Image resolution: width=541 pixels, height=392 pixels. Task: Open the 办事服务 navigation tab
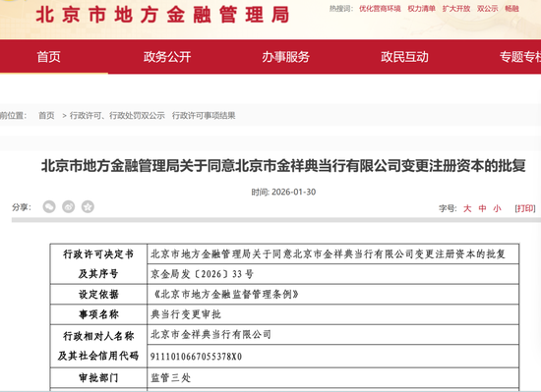click(285, 57)
